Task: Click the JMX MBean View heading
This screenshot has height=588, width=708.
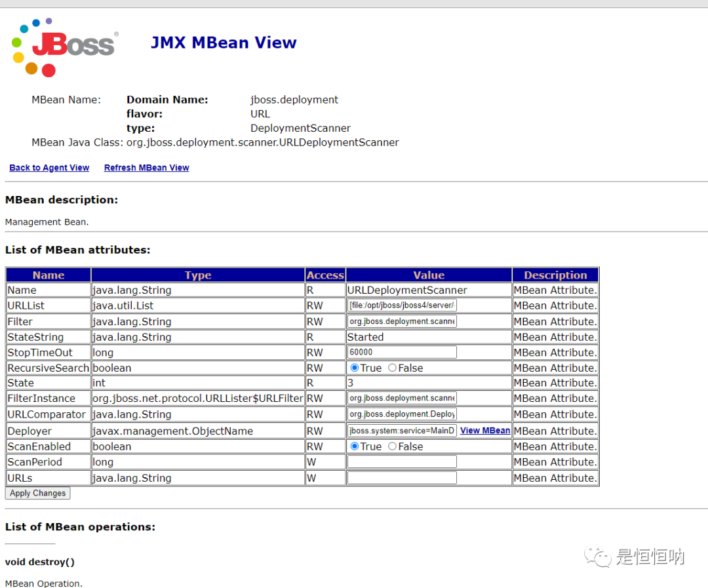Action: click(224, 43)
